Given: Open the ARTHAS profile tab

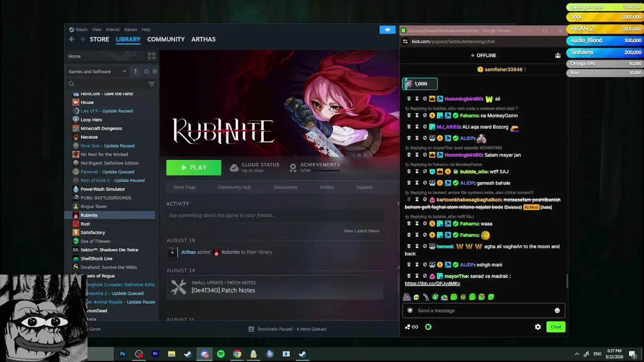Looking at the screenshot, I should click(203, 39).
